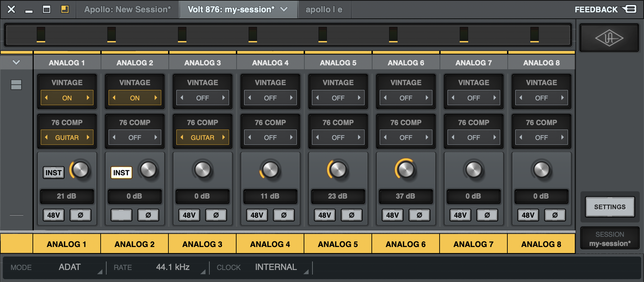Click next arrow on Analog 7 76 Comp

495,137
